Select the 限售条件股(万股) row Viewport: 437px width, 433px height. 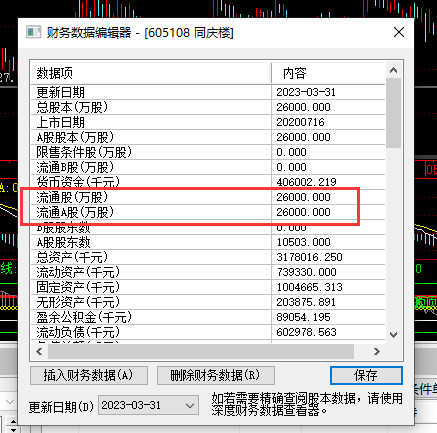pos(208,152)
